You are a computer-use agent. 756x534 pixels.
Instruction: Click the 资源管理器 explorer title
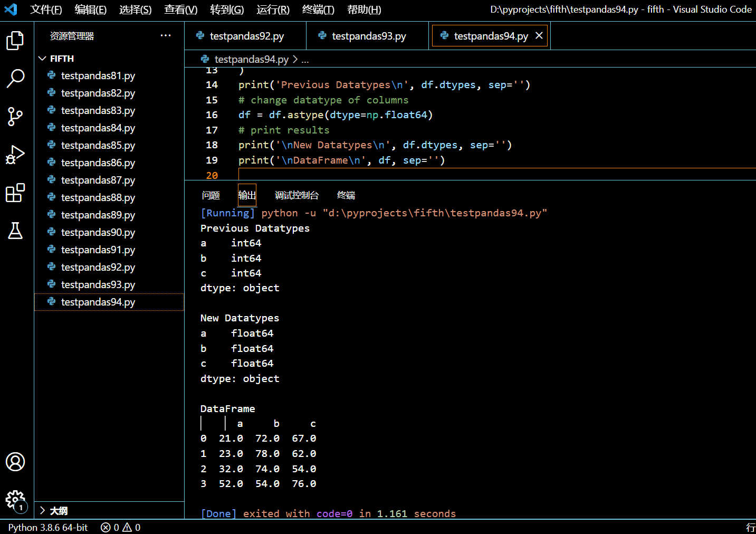coord(72,36)
